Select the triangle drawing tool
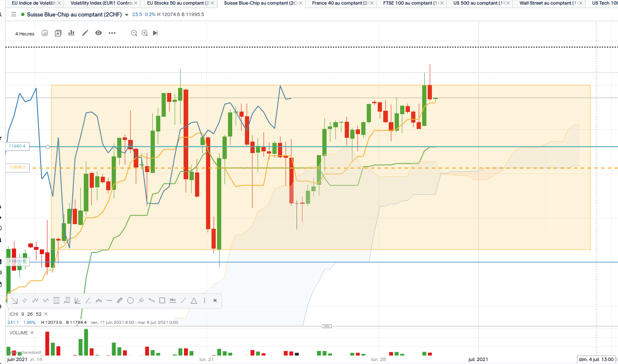618x364 pixels. click(194, 301)
